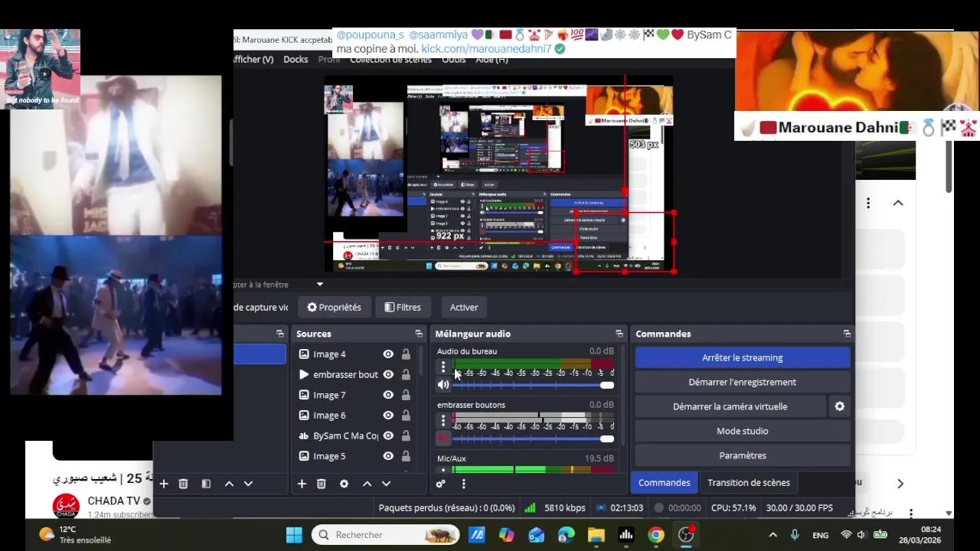Add a new scene with the plus icon

pyautogui.click(x=163, y=484)
